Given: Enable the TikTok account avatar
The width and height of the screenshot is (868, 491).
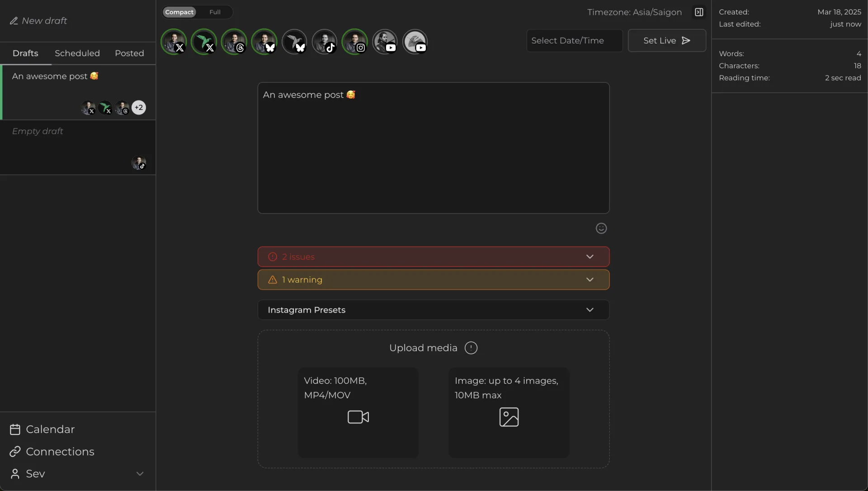Looking at the screenshot, I should [324, 42].
